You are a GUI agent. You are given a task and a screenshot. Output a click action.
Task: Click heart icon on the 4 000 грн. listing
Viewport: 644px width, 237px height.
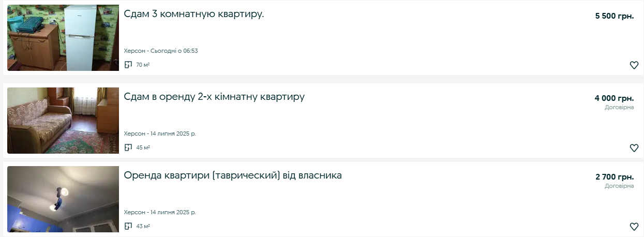click(x=634, y=148)
